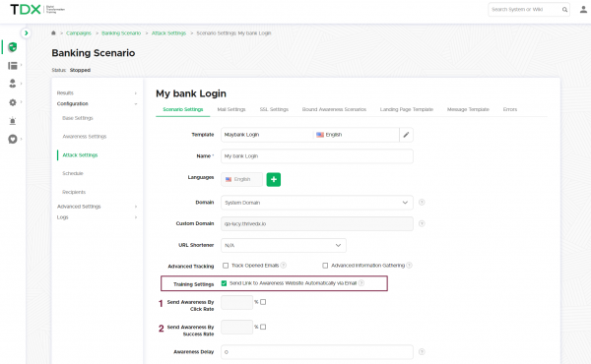Viewport: 591px width, 364px height.
Task: Switch to Landing Page Template tab
Action: (406, 109)
